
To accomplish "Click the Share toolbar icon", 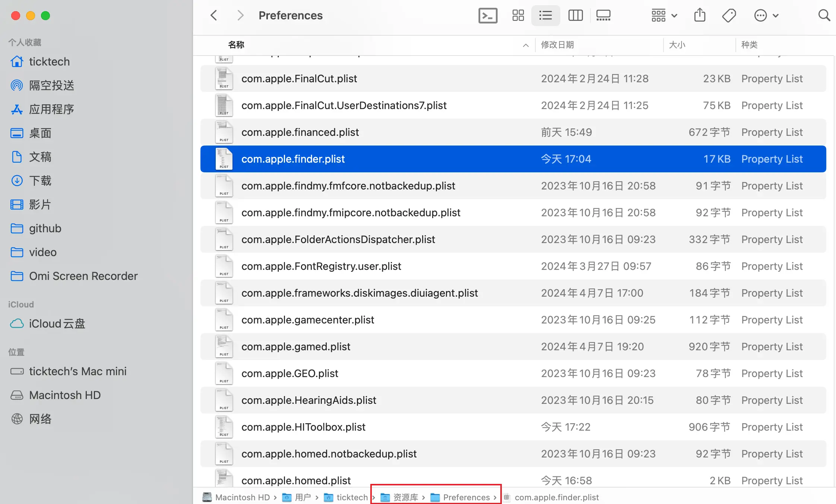I will tap(700, 15).
